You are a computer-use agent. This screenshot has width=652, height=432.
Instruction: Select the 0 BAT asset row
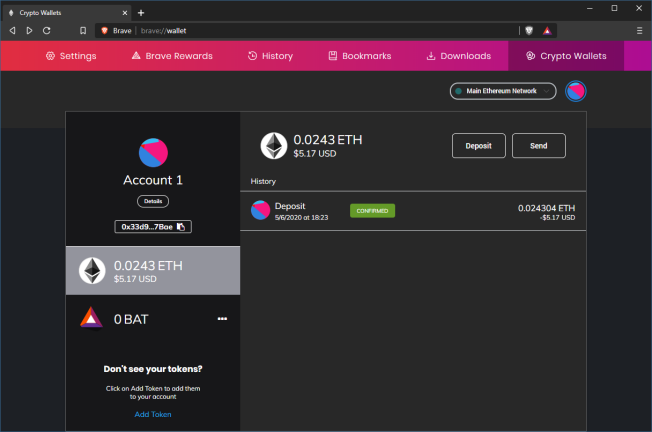click(x=153, y=319)
